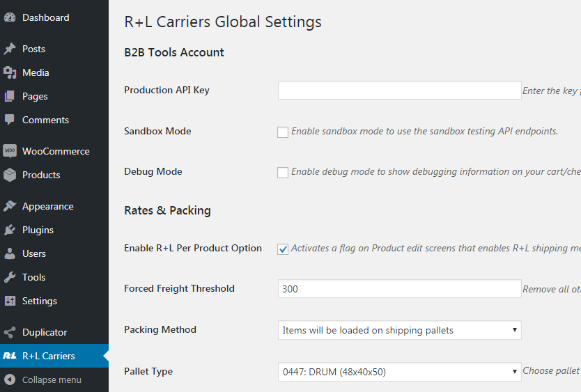Click the Products box icon
The height and width of the screenshot is (392, 581).
tap(10, 175)
